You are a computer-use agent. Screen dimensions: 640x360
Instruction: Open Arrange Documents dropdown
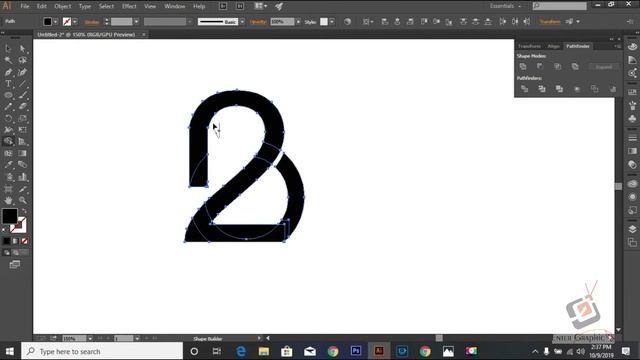coord(261,6)
